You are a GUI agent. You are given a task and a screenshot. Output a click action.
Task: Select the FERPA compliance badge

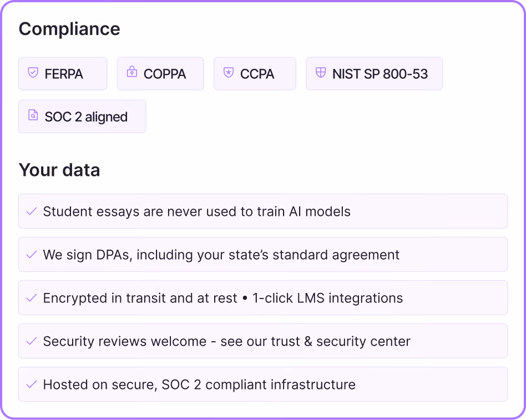[63, 73]
